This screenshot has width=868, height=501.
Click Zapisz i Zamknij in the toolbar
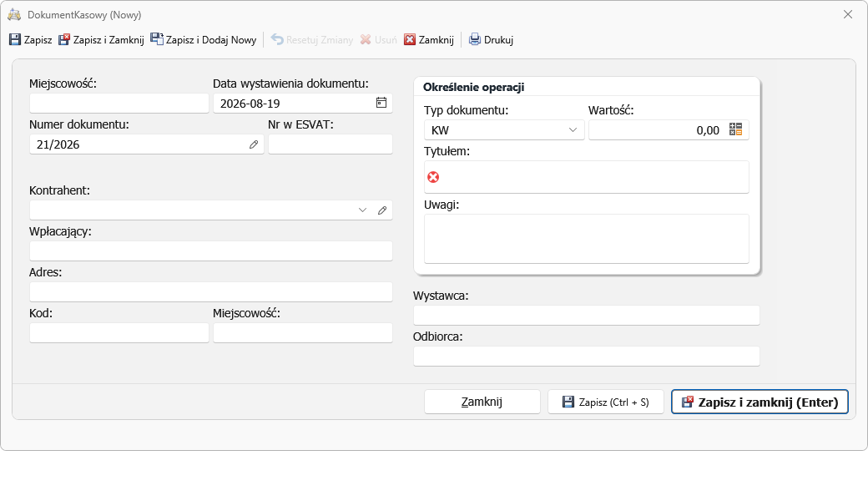pyautogui.click(x=101, y=40)
